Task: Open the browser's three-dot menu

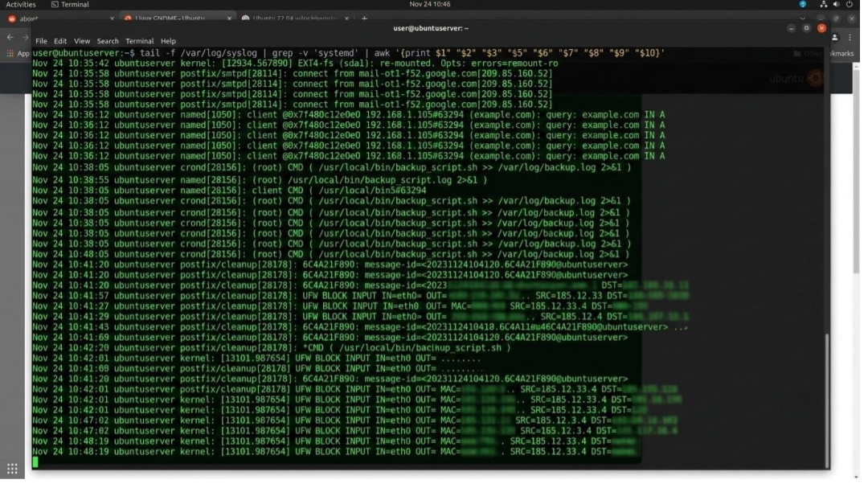Action: click(x=850, y=38)
